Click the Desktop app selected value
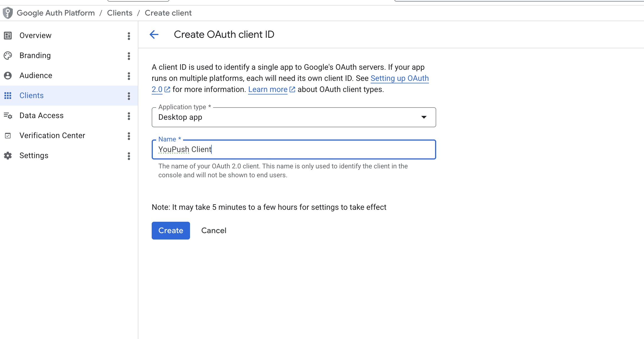Image resolution: width=644 pixels, height=339 pixels. pyautogui.click(x=180, y=117)
